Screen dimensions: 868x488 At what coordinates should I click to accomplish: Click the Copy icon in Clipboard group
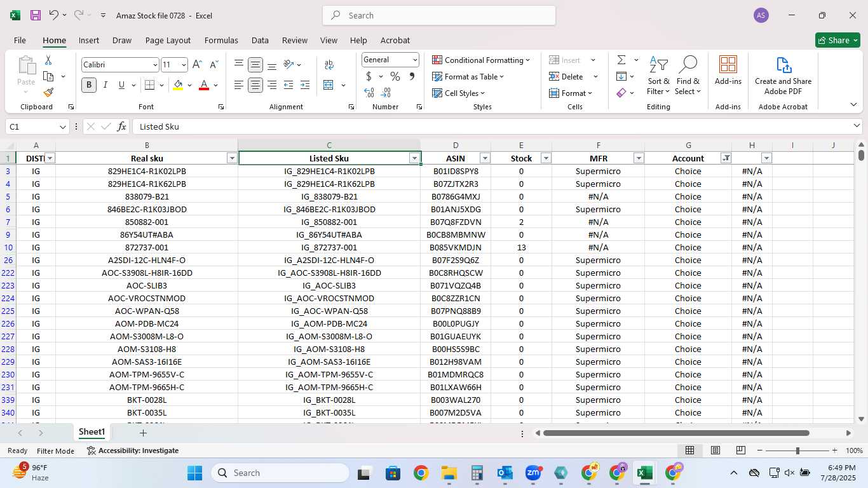tap(48, 76)
